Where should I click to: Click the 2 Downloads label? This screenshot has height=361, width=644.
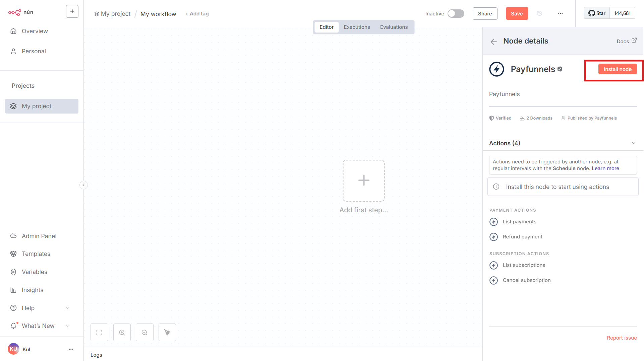[536, 118]
